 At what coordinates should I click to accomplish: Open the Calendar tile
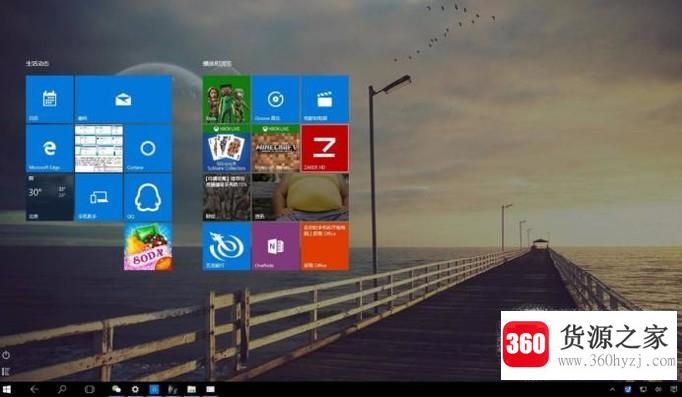(x=50, y=99)
